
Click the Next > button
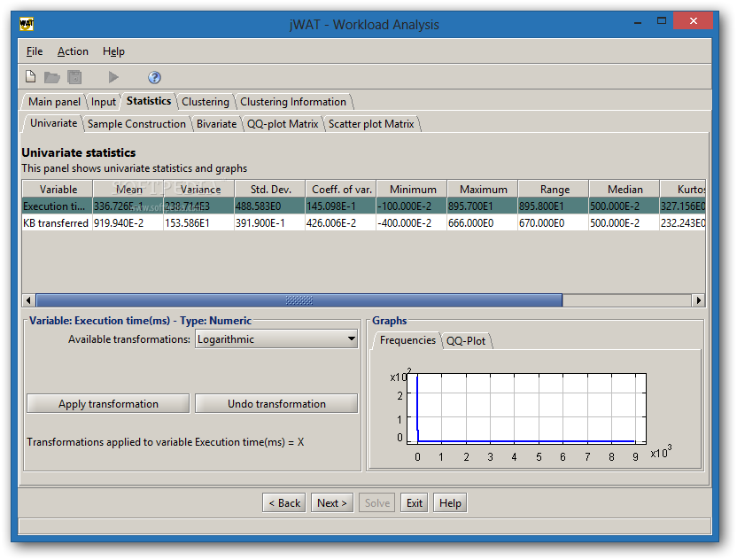[x=332, y=503]
